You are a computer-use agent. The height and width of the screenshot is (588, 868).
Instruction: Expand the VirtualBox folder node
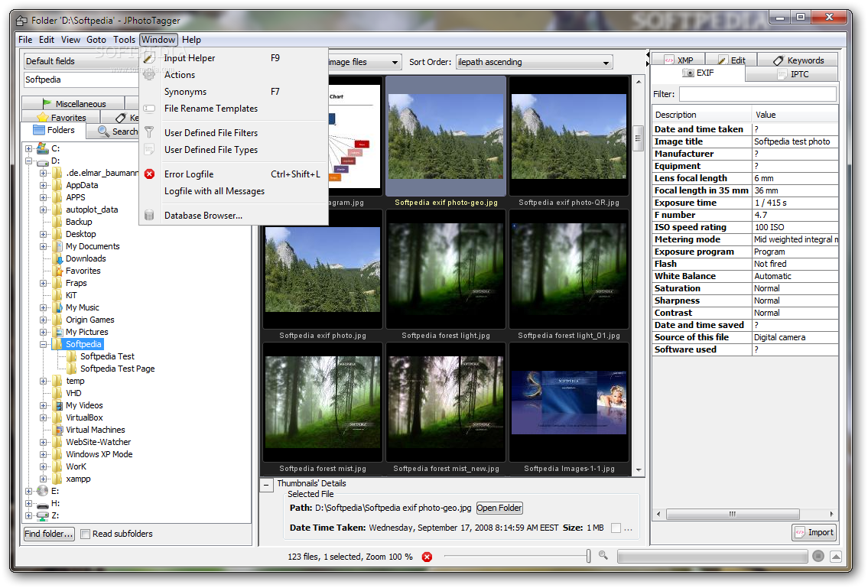pos(43,418)
